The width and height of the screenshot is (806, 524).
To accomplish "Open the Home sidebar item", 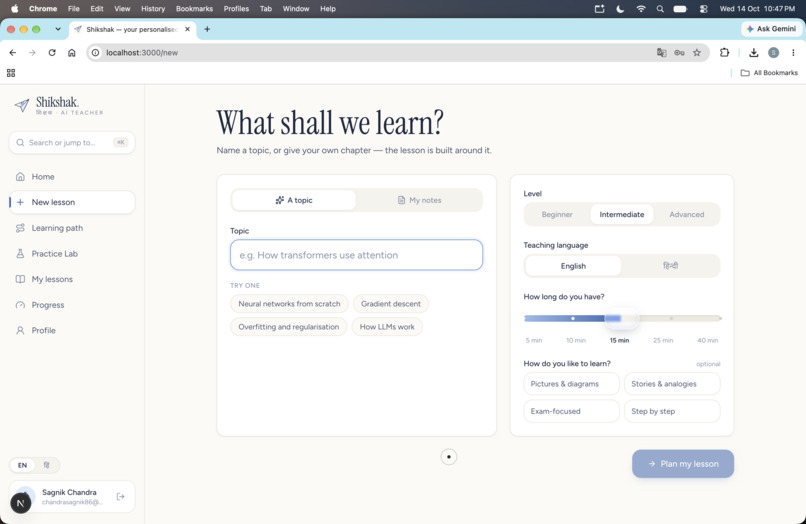I will pos(72,176).
